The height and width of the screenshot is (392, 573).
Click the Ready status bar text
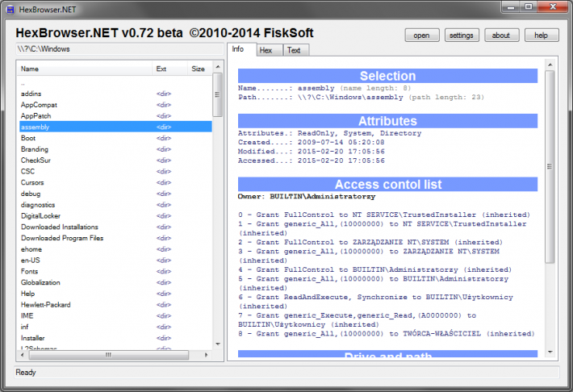(26, 373)
